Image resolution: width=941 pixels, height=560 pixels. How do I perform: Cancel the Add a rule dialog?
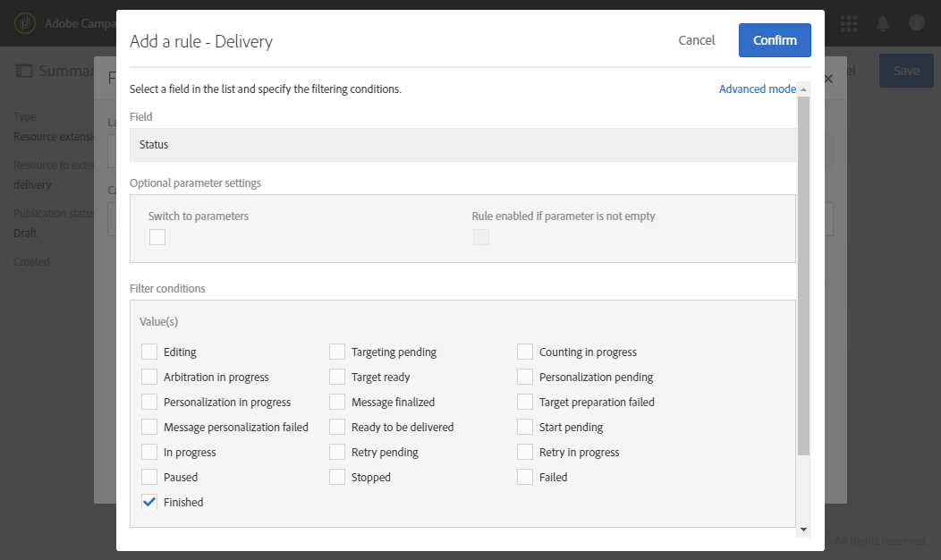[696, 40]
